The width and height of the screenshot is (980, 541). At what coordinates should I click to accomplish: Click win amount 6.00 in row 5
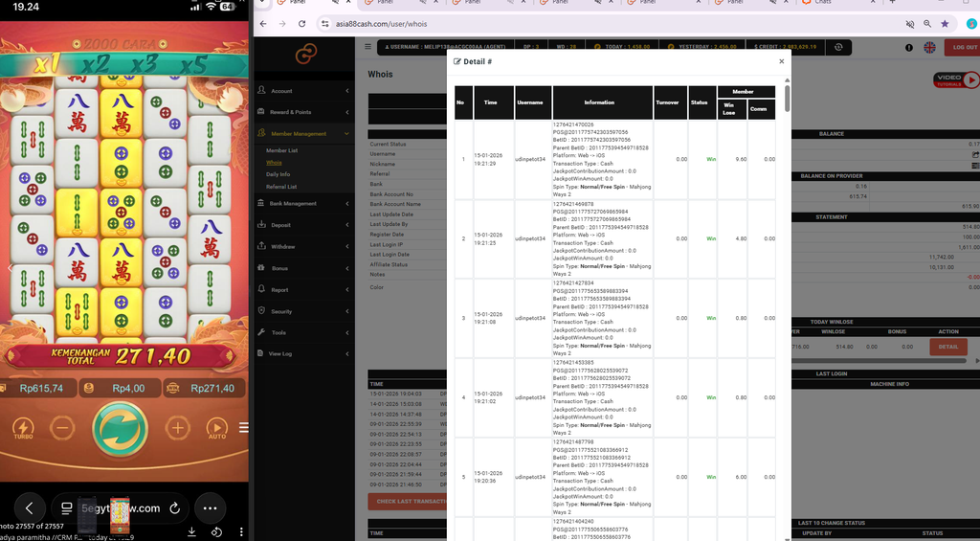pyautogui.click(x=741, y=477)
